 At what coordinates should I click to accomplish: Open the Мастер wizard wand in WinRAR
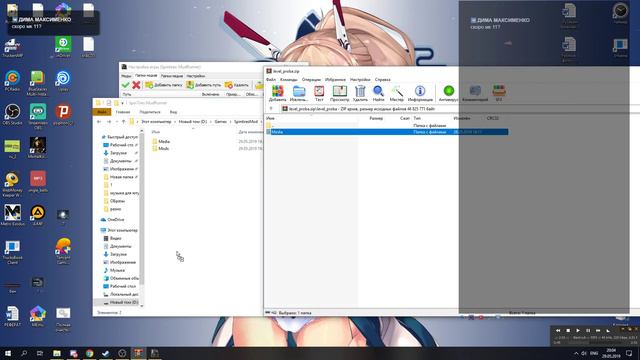click(396, 93)
